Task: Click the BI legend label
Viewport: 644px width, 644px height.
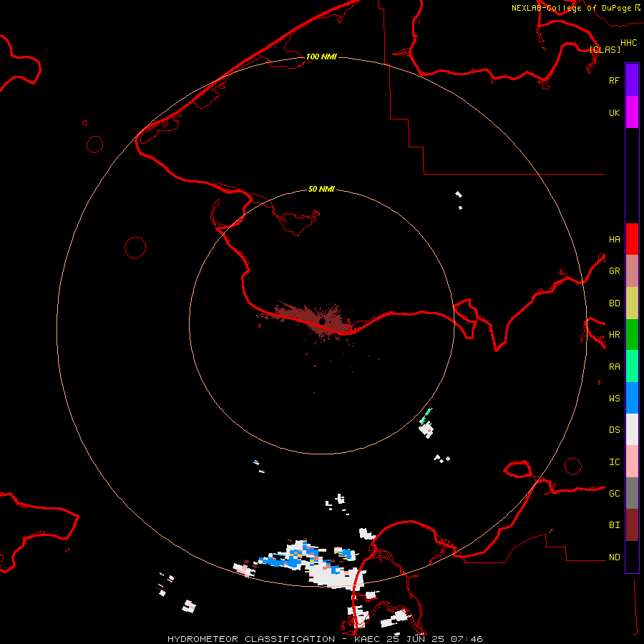Action: click(614, 525)
